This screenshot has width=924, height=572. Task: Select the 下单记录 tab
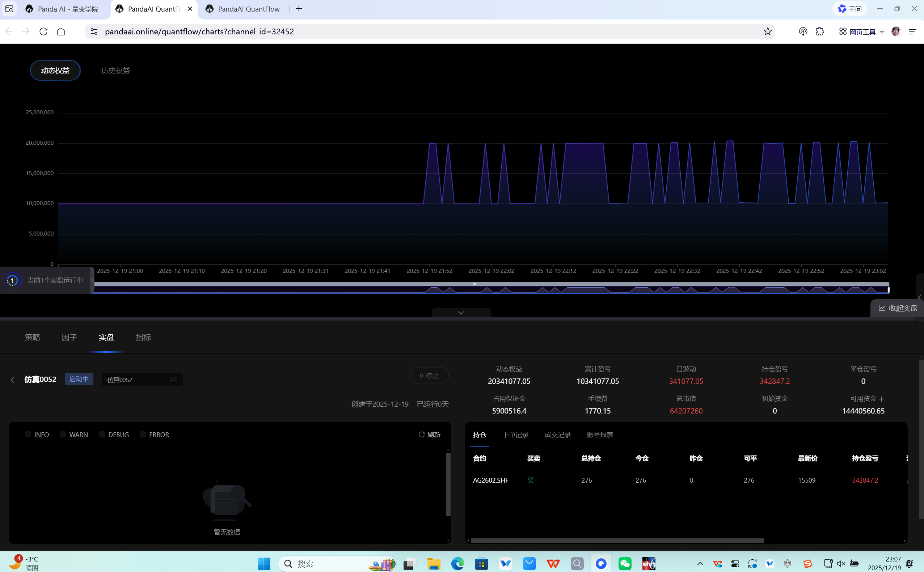pos(515,435)
